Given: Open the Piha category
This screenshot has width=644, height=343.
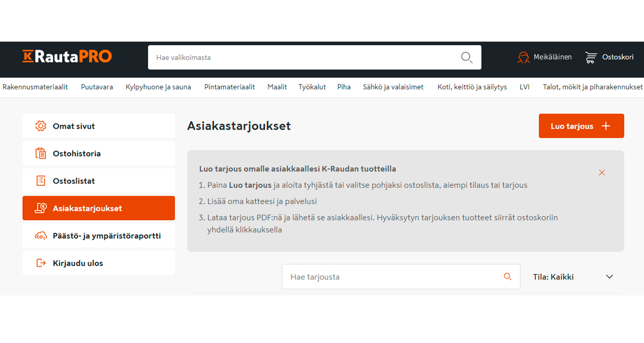Looking at the screenshot, I should point(344,87).
